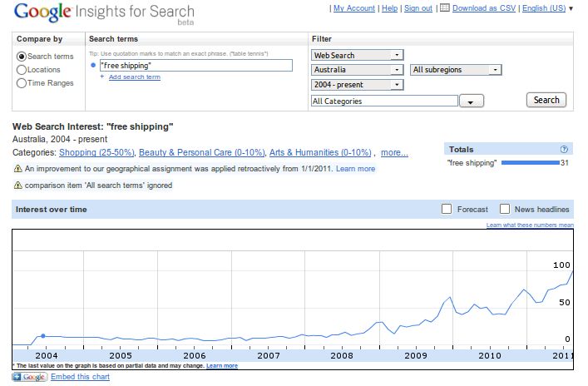Click the plus icon next to Add search term
The image size is (588, 386).
pos(102,77)
